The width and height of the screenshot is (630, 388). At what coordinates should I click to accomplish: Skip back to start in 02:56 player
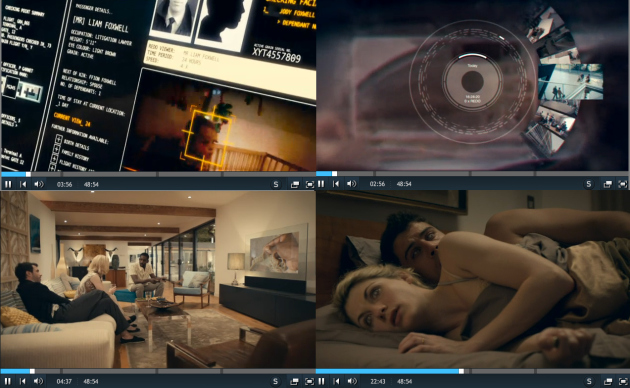tap(336, 184)
